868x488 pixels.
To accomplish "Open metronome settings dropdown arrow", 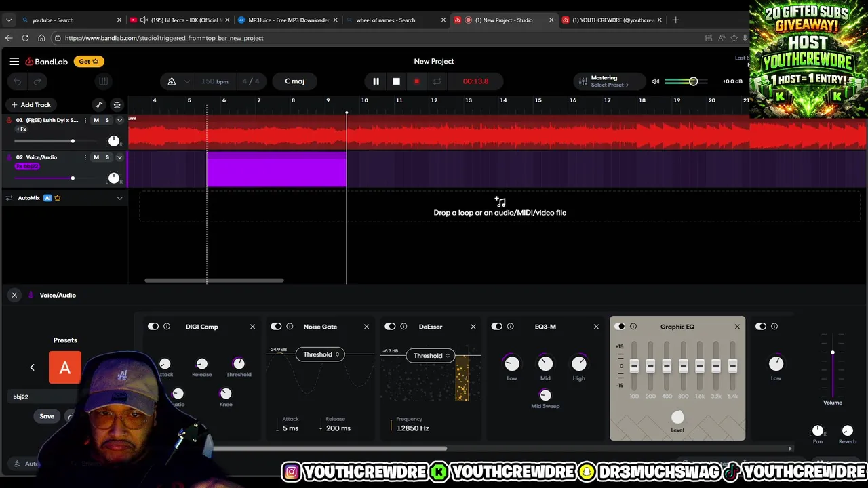I will [x=186, y=81].
